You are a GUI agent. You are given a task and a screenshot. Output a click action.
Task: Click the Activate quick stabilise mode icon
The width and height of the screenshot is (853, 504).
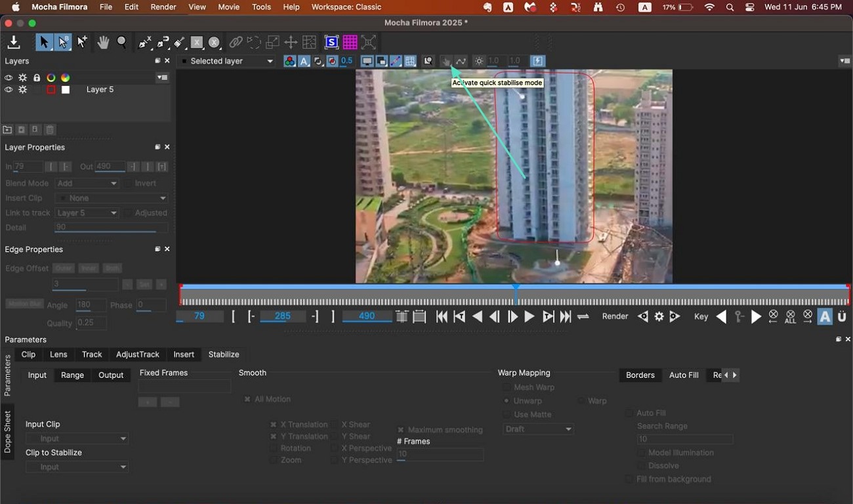tap(446, 61)
